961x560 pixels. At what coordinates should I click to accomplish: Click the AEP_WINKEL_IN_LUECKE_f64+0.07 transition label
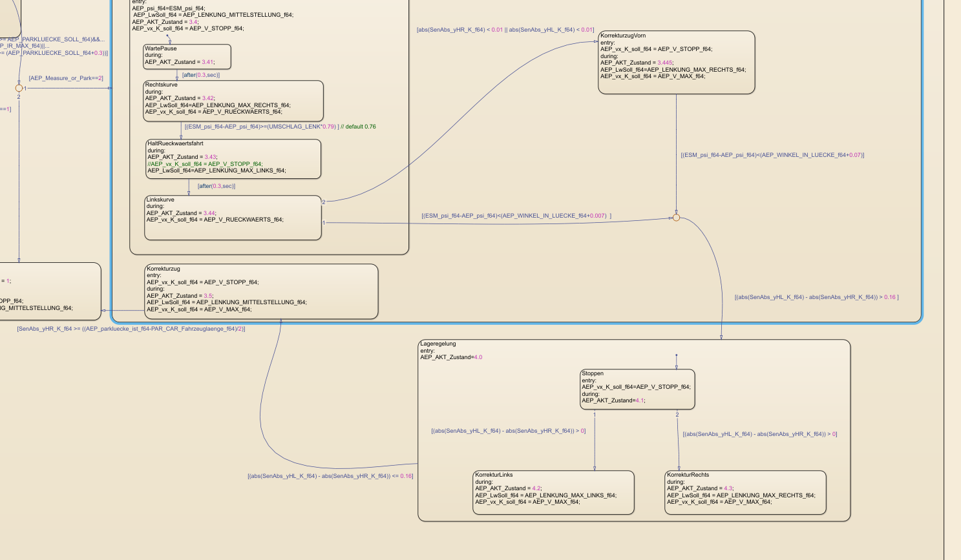click(x=772, y=155)
